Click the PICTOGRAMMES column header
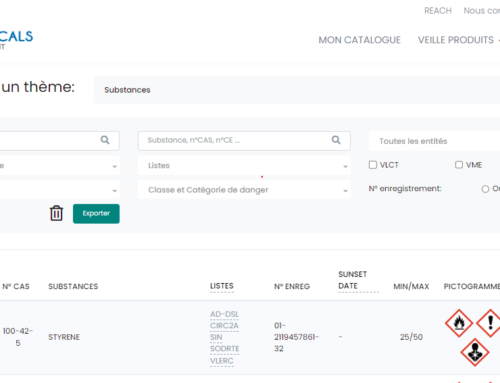 (472, 286)
